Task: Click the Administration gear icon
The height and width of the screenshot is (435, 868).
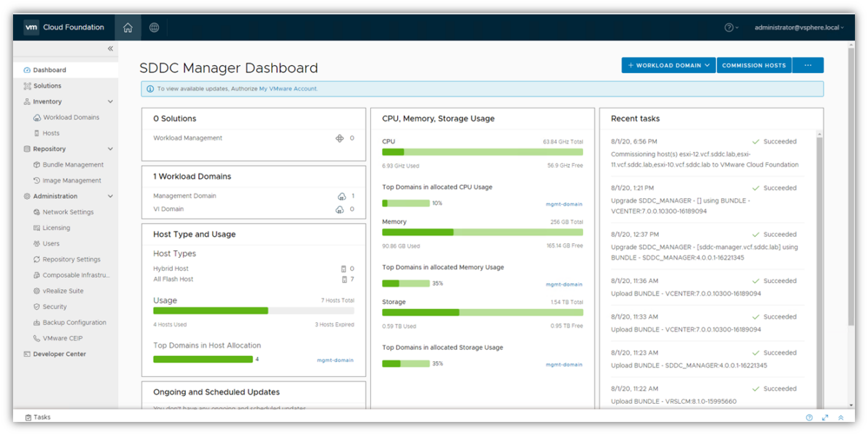Action: point(27,196)
